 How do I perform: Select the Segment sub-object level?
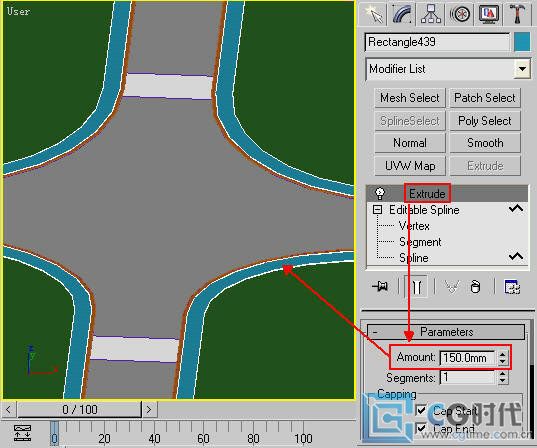pos(420,242)
